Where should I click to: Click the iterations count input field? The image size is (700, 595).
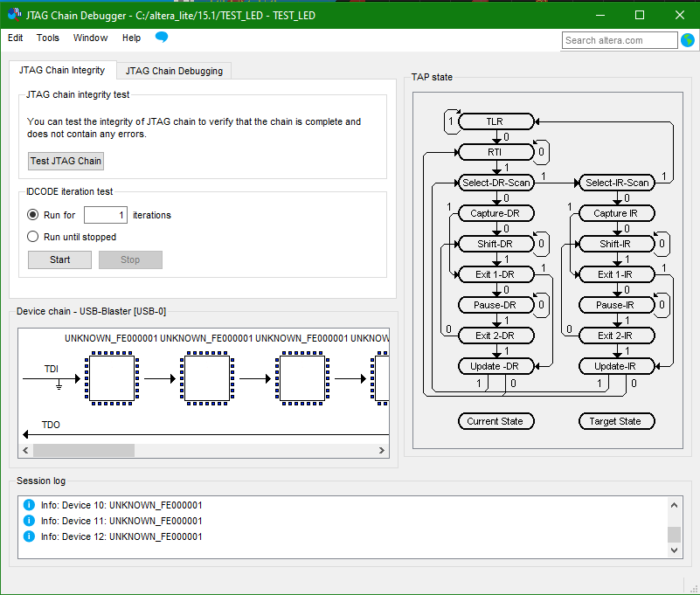[x=106, y=215]
